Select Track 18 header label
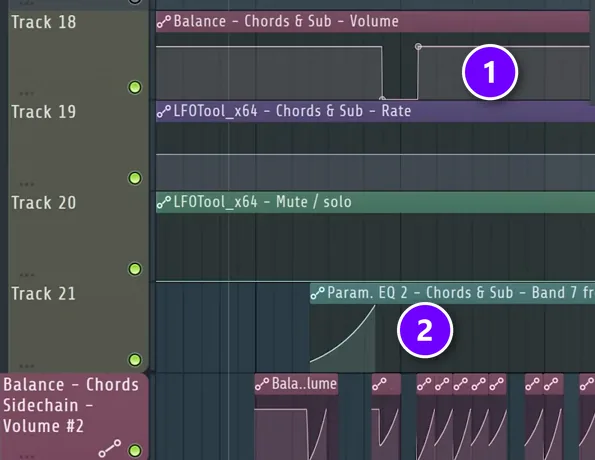 pos(44,22)
